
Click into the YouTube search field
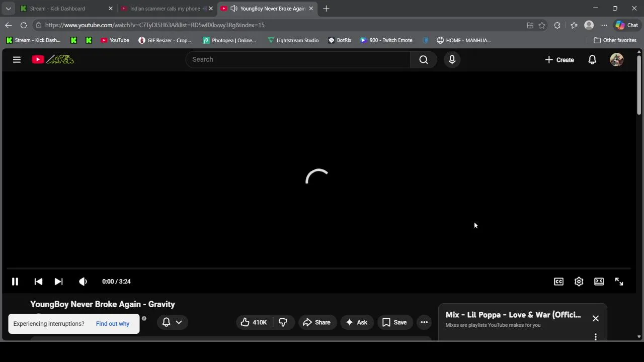click(x=298, y=59)
